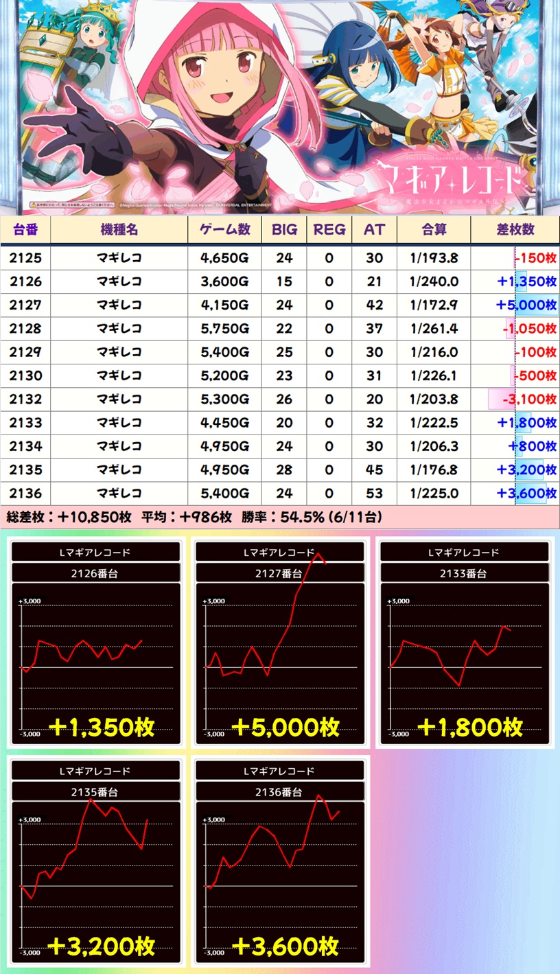Viewport: 560px width, 974px height.
Task: Click the AT value 53 in table
Action: click(x=374, y=493)
